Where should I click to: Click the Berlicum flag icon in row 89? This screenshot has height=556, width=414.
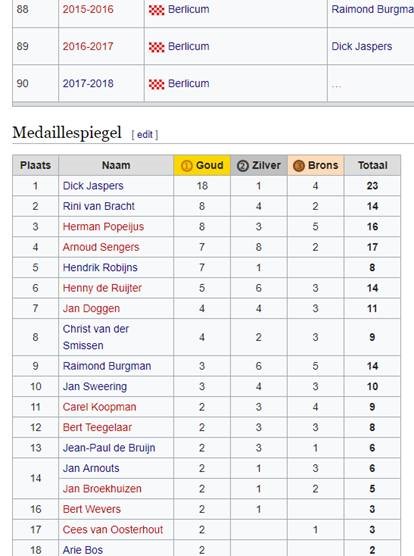tap(156, 47)
